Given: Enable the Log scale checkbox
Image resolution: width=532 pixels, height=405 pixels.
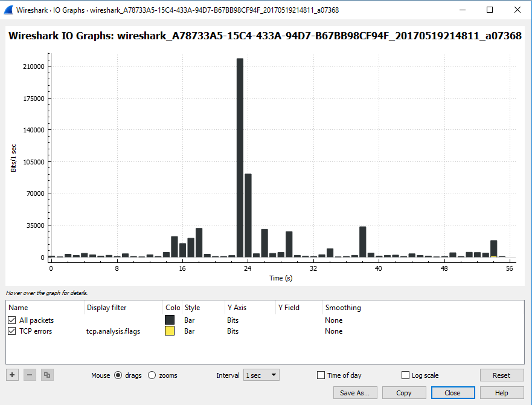Looking at the screenshot, I should (405, 375).
